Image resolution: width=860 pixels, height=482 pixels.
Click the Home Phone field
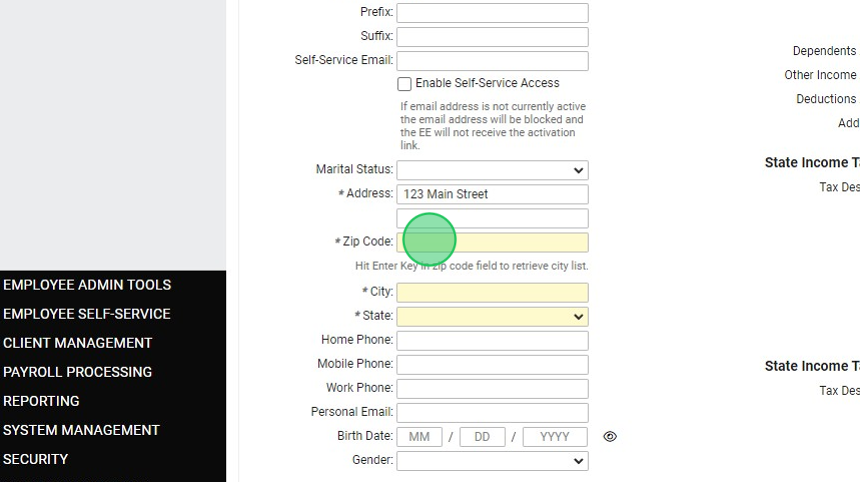492,340
